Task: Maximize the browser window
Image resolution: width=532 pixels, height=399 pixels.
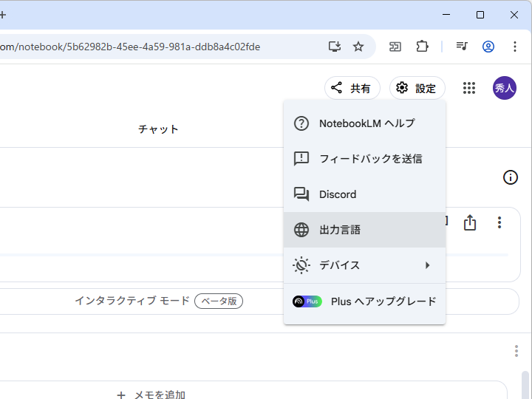Action: pos(480,15)
